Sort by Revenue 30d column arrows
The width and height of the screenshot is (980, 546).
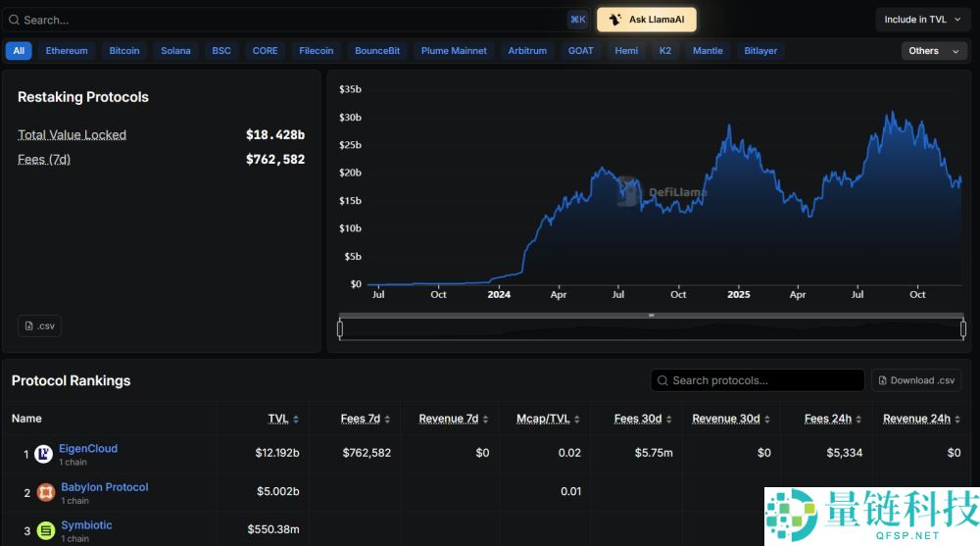[x=767, y=420]
